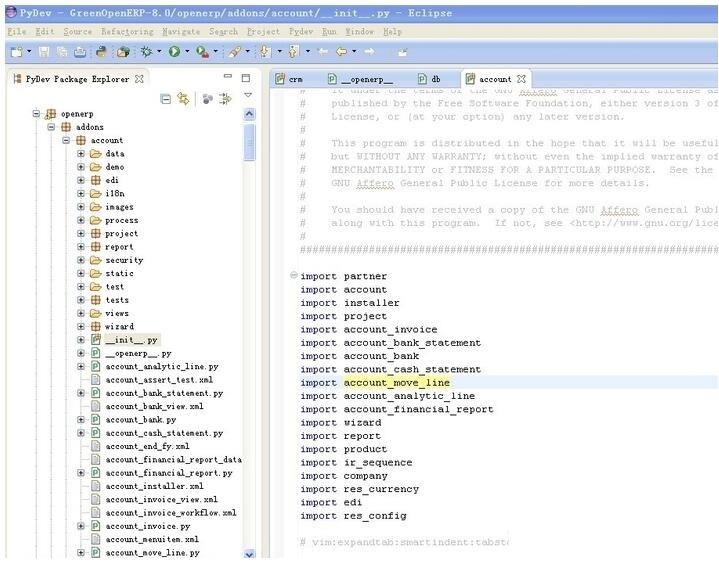
Task: Expand account_invoice.py outline node
Action: click(x=81, y=526)
